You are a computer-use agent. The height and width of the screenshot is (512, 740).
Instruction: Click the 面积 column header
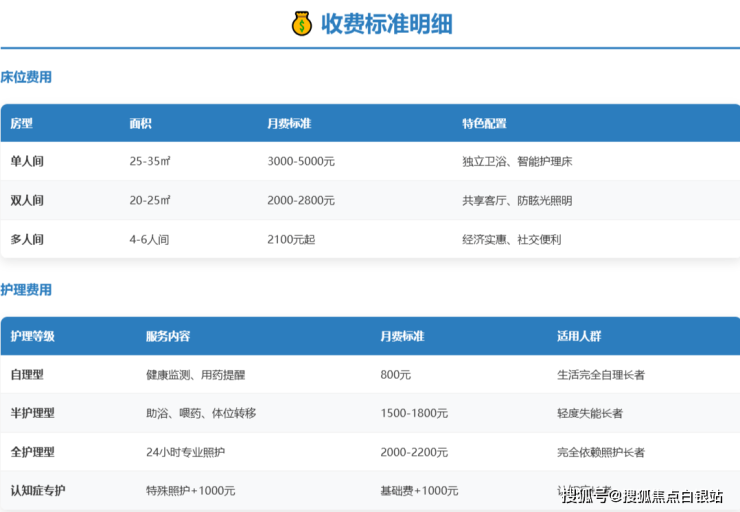tap(141, 124)
